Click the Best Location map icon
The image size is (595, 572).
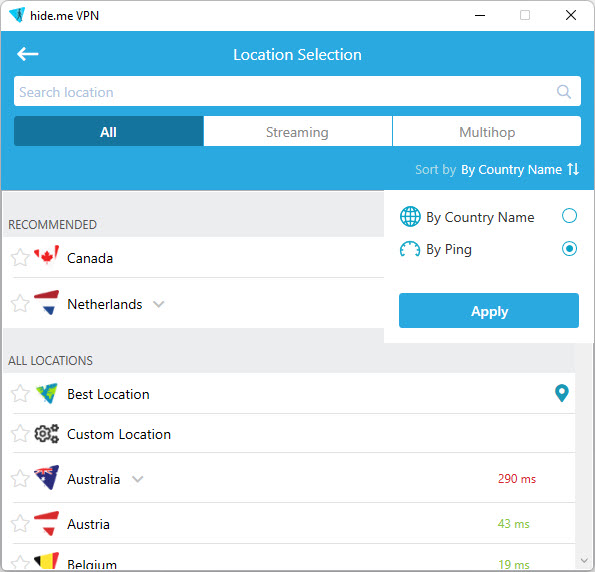(47, 393)
